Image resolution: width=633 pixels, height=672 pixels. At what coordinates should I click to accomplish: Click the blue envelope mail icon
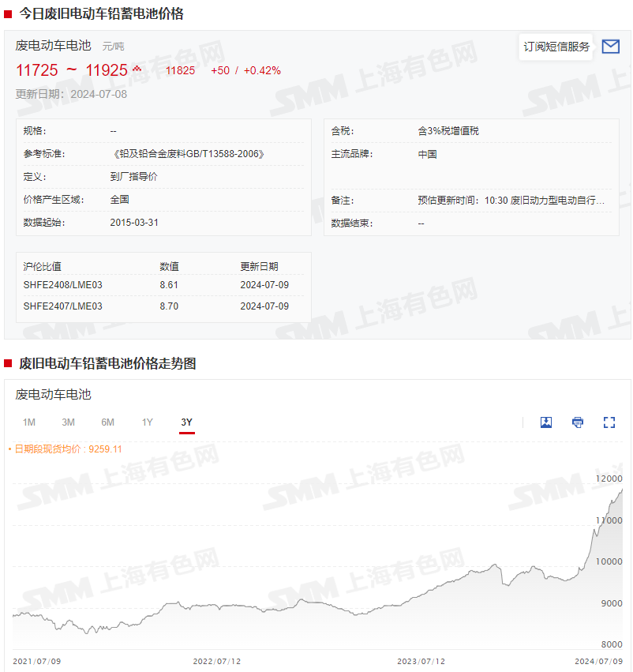pos(610,47)
